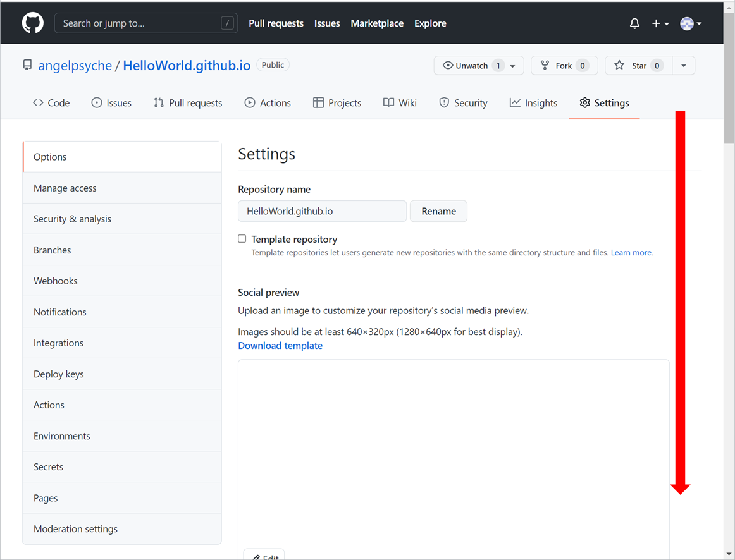Open the Wiki tab
This screenshot has width=735, height=560.
click(400, 103)
